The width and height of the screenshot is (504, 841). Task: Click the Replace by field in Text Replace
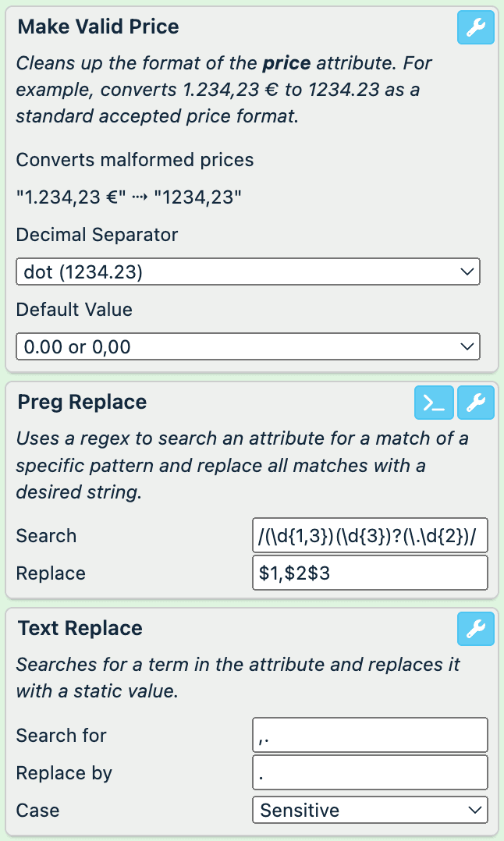point(370,772)
